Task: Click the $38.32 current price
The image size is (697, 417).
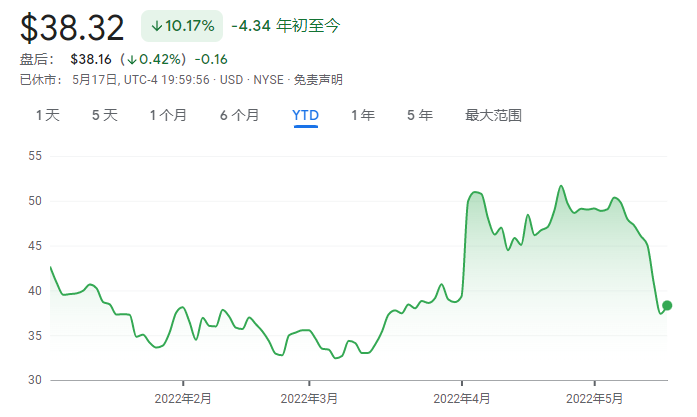Action: click(72, 28)
